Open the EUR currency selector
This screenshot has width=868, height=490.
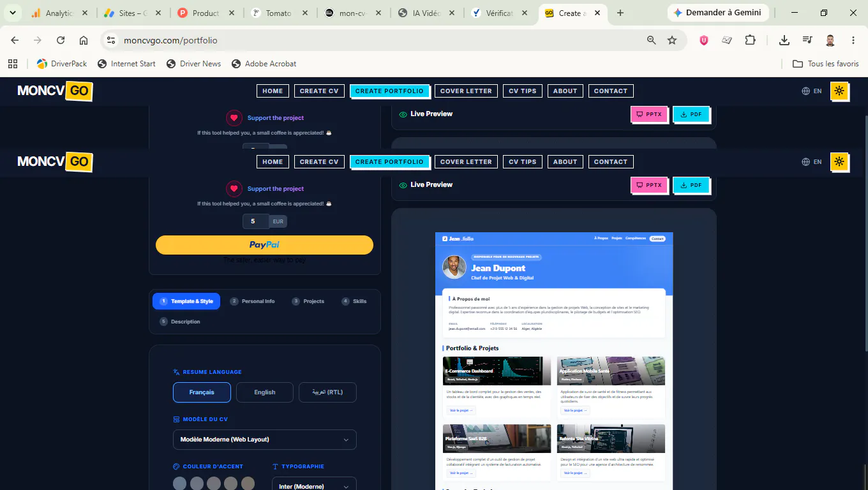coord(278,221)
